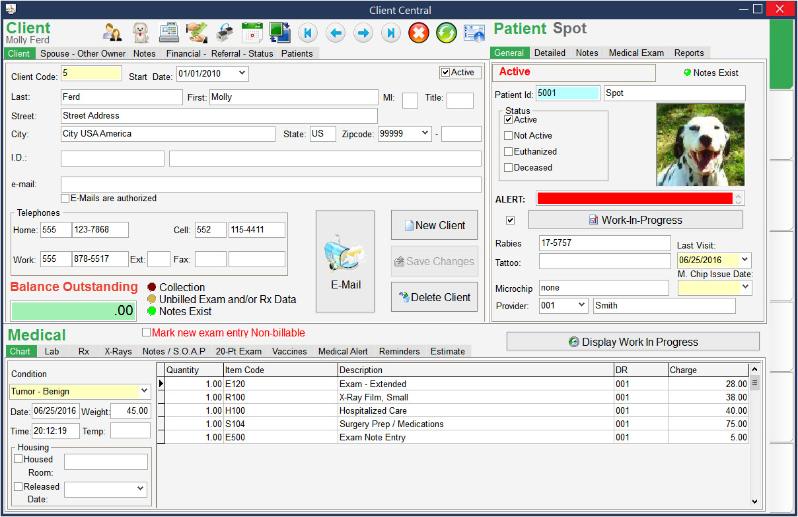Click the green calendar icon in toolbar

pyautogui.click(x=251, y=32)
